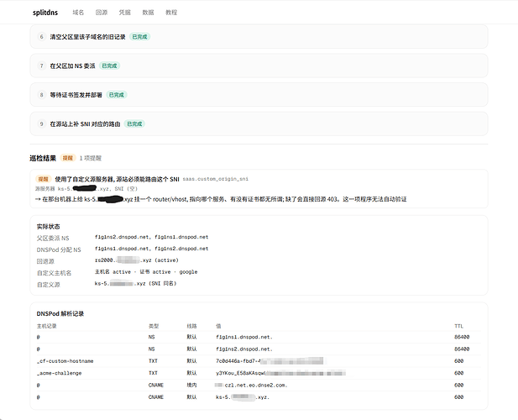This screenshot has height=420, width=518.
Task: Click the step number 6 circle icon
Action: click(41, 37)
